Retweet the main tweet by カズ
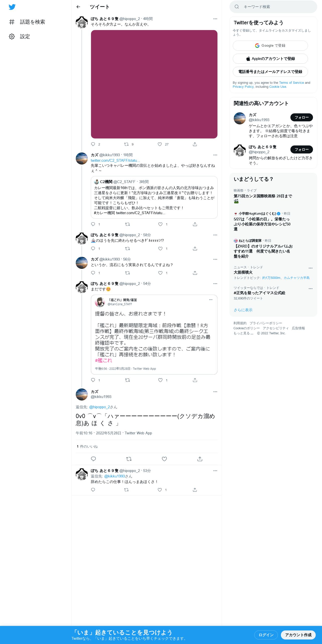 (129, 459)
